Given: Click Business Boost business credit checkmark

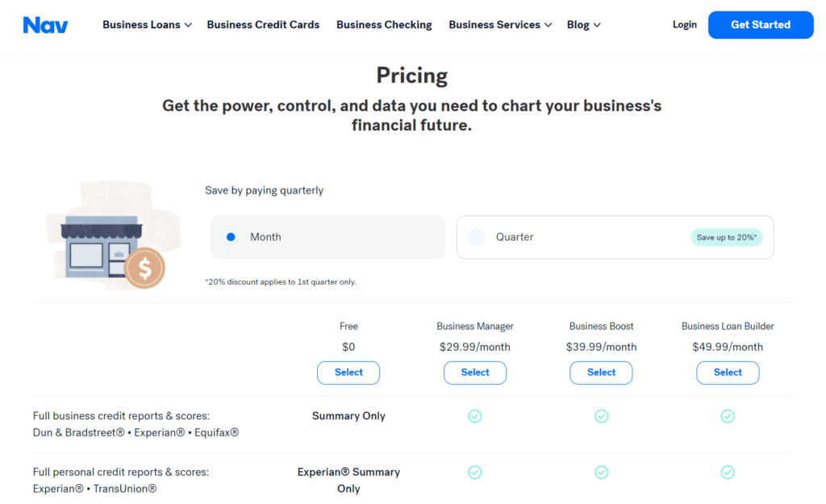Looking at the screenshot, I should click(x=601, y=416).
